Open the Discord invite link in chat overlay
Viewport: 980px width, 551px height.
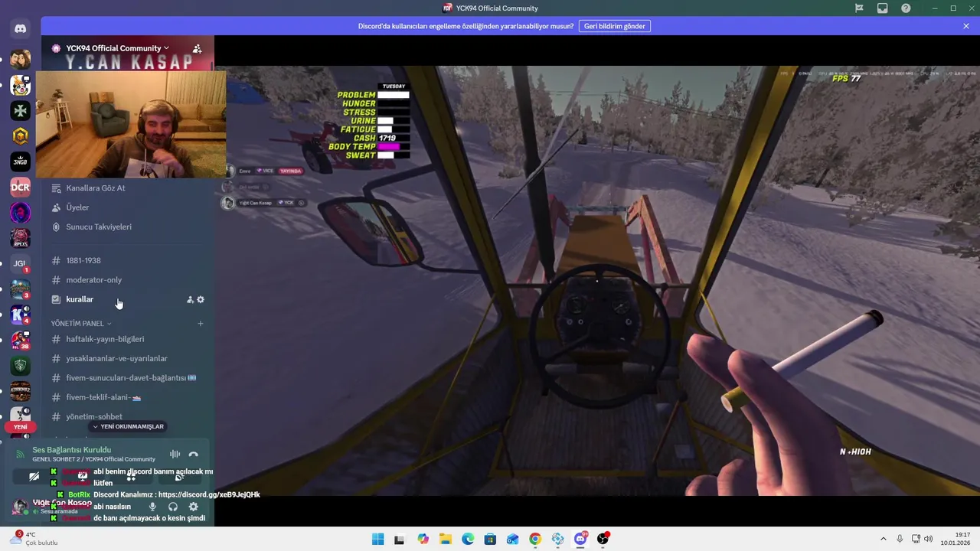coord(209,495)
